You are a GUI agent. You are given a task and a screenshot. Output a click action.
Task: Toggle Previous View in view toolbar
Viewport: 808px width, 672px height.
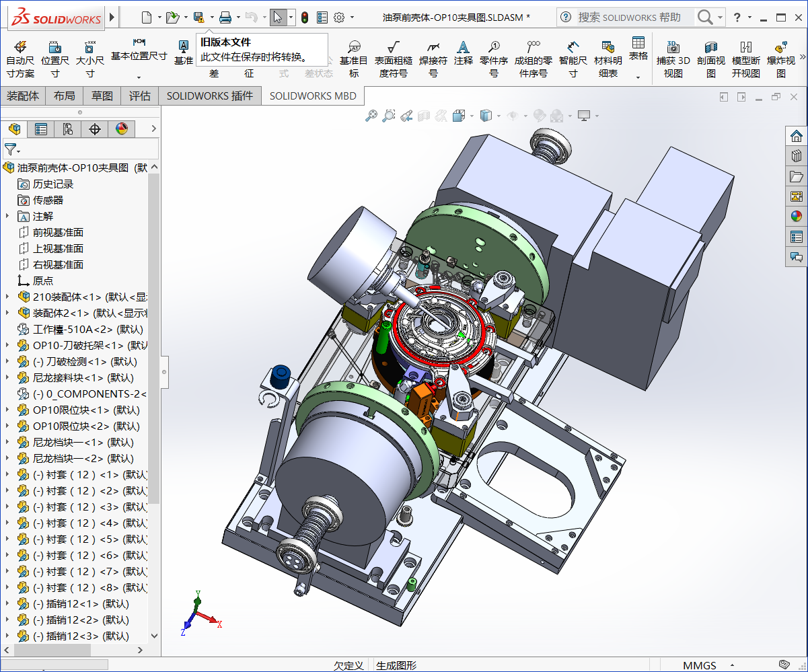click(406, 116)
